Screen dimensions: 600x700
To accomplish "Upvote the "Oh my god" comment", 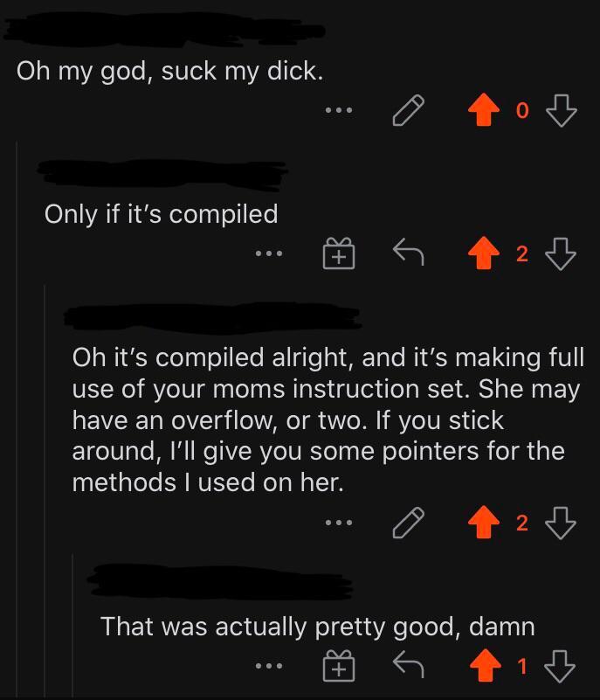I will pyautogui.click(x=483, y=111).
